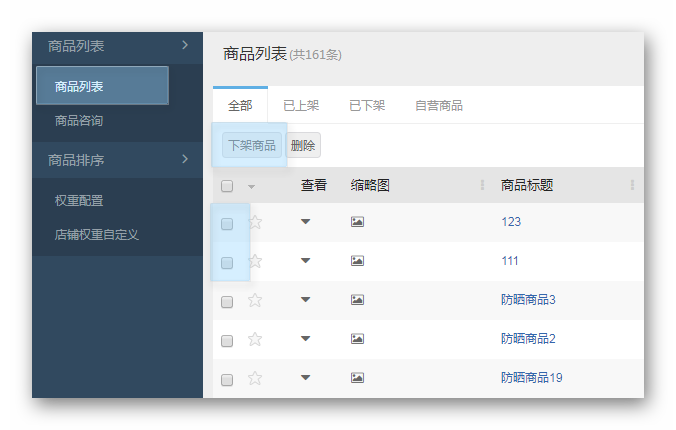
Task: Open the product titled 123
Action: point(511,222)
